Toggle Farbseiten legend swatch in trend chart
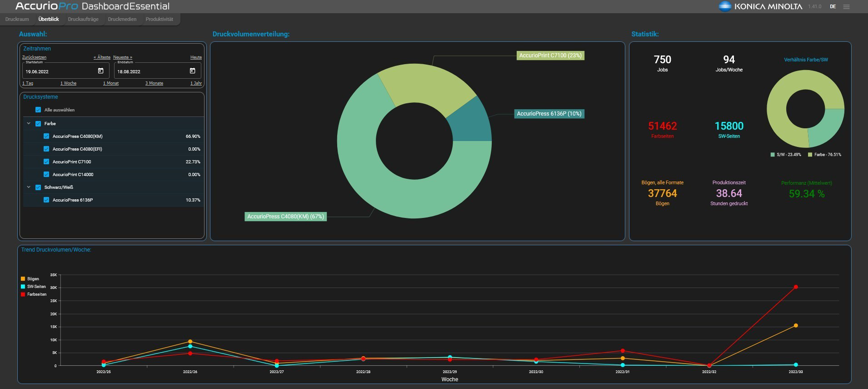868x389 pixels. pos(23,294)
